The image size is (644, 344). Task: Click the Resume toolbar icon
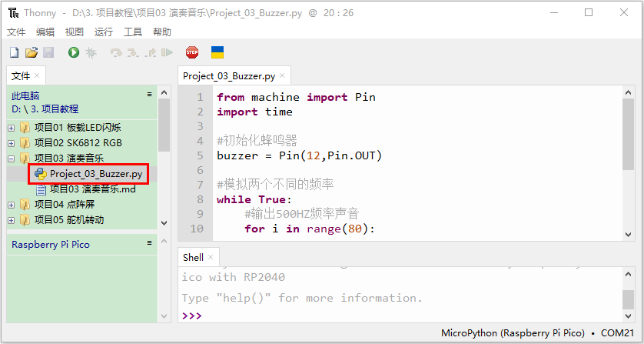coord(167,52)
